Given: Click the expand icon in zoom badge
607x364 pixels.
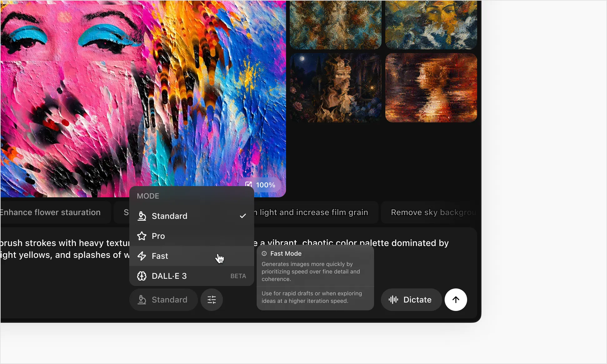Looking at the screenshot, I should tap(249, 185).
